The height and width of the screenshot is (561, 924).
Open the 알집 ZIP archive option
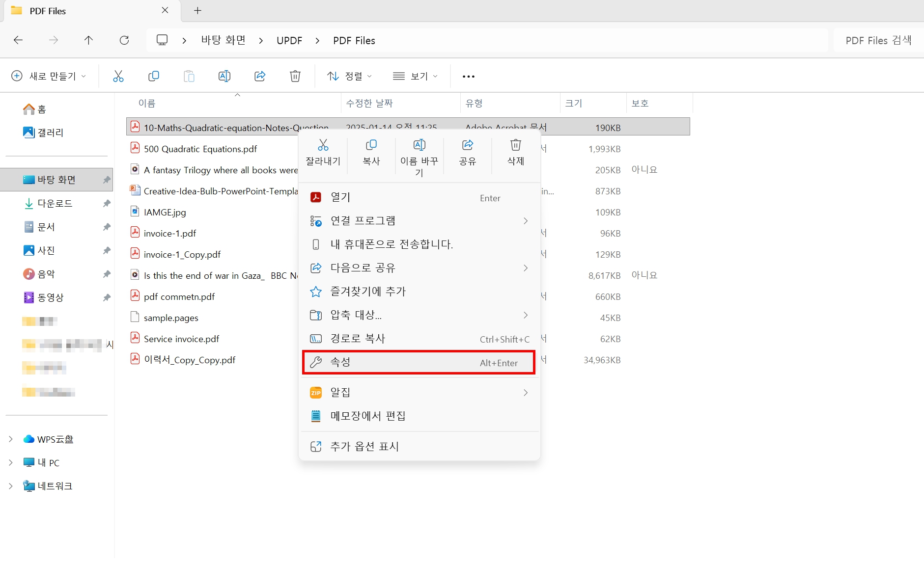point(340,392)
